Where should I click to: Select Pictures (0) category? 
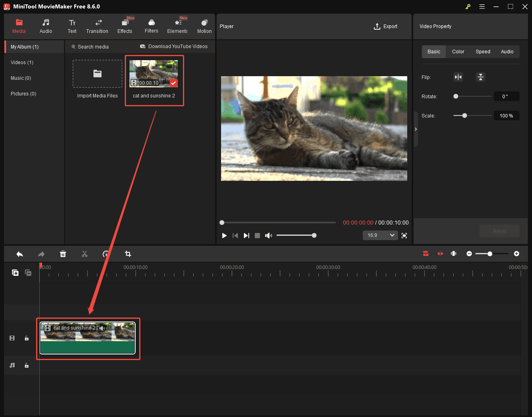point(23,94)
